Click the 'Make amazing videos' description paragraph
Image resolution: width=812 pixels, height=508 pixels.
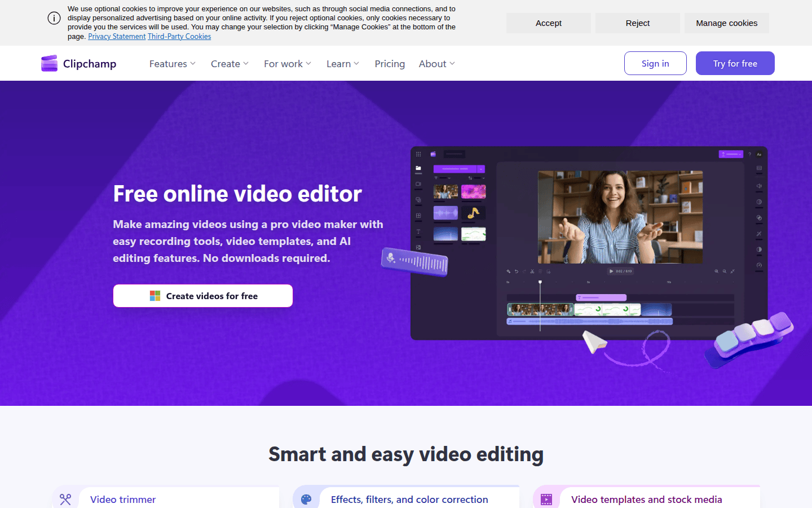pos(248,241)
